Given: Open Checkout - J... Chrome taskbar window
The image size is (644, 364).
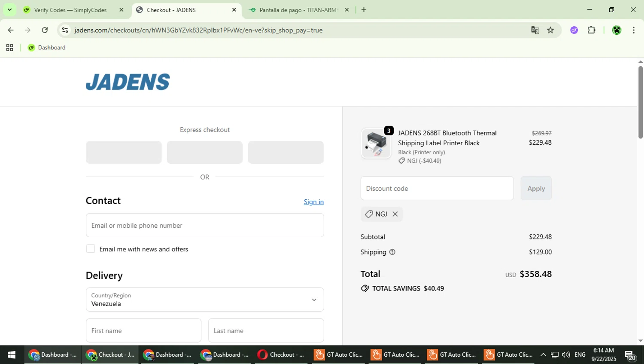Looking at the screenshot, I should (x=110, y=355).
